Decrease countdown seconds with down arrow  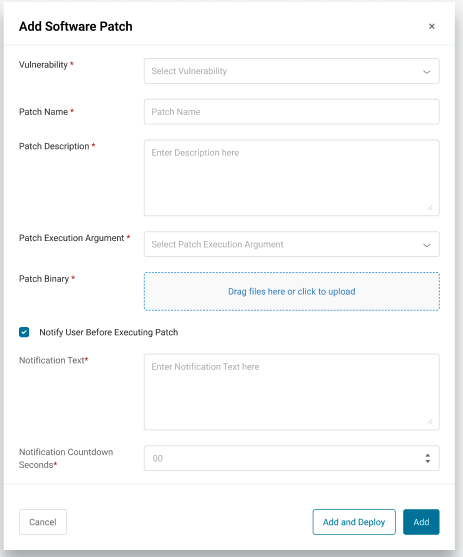pyautogui.click(x=428, y=461)
